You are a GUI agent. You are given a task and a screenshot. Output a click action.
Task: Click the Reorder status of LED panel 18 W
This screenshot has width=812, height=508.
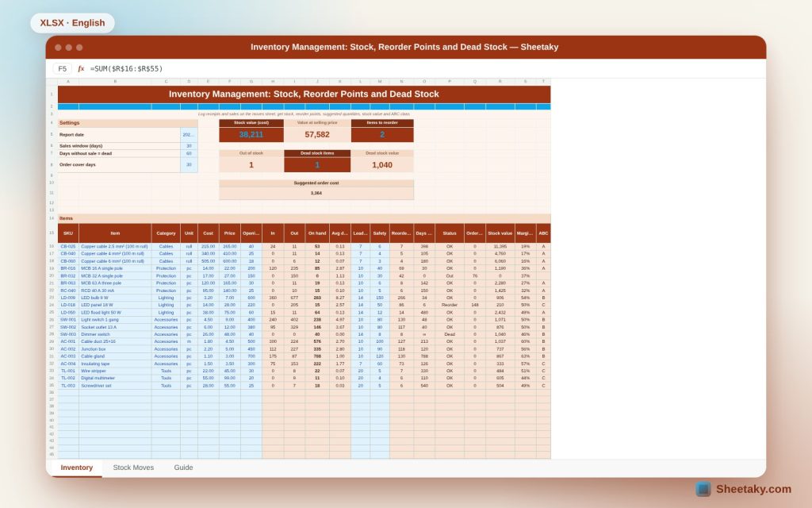click(450, 306)
